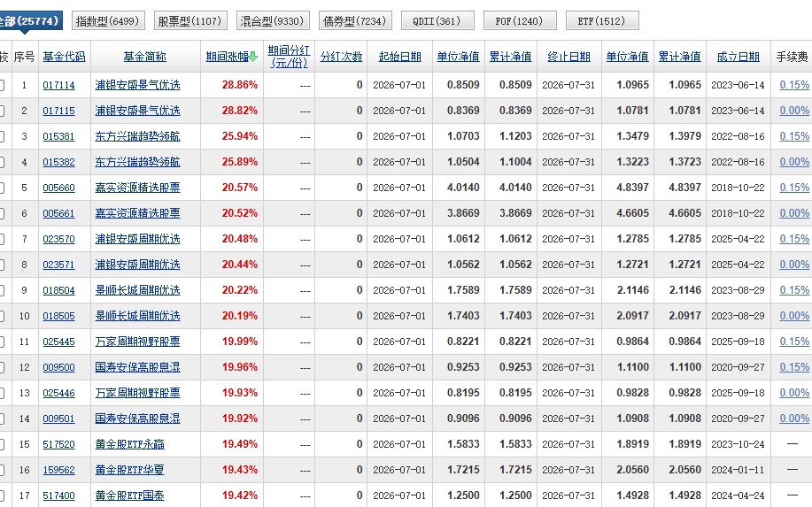The height and width of the screenshot is (507, 812).
Task: Open fund code 517400
Action: [x=58, y=495]
